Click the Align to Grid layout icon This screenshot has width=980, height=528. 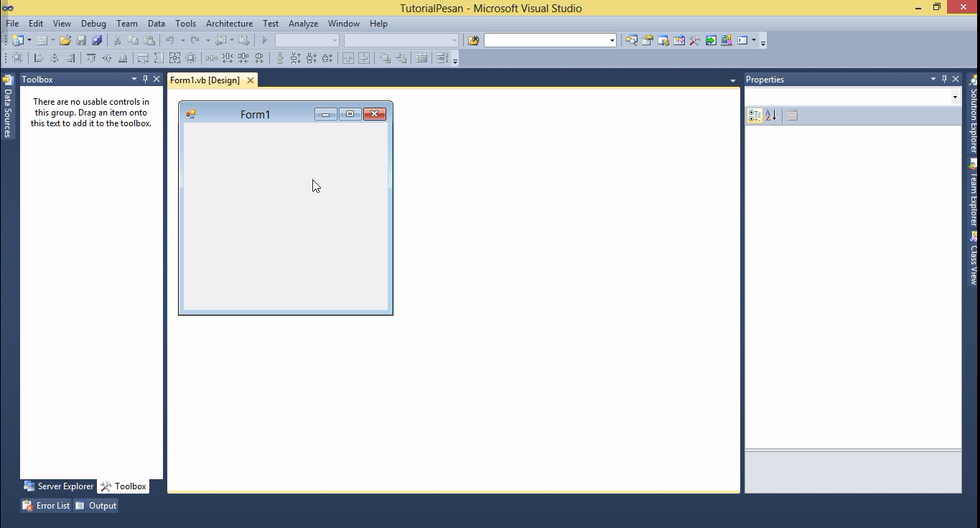pos(17,58)
